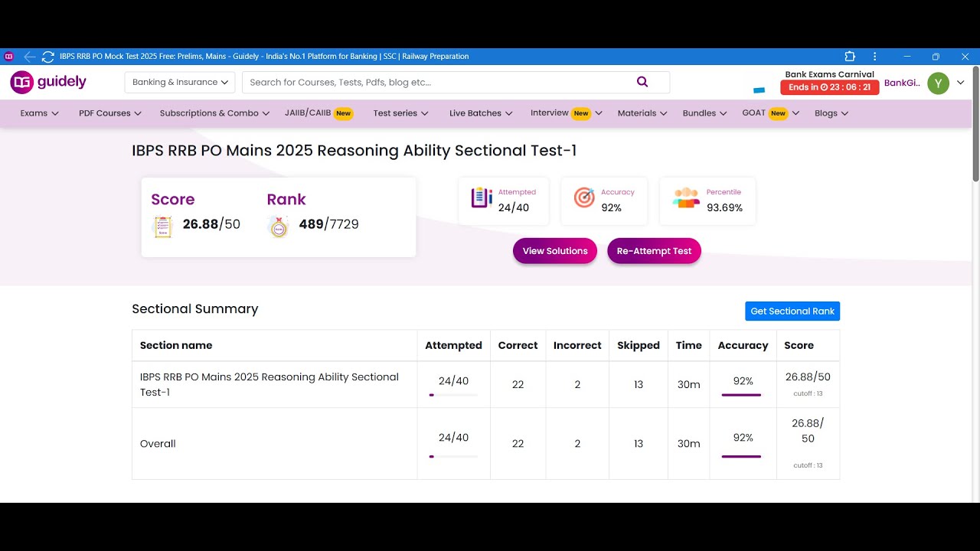Image resolution: width=980 pixels, height=551 pixels.
Task: Click the page title heading
Action: (x=354, y=151)
